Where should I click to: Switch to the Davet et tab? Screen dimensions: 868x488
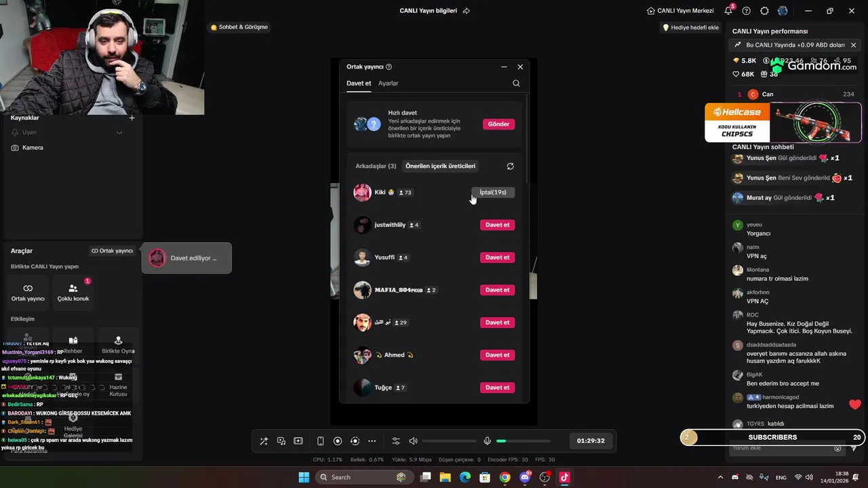tap(359, 83)
